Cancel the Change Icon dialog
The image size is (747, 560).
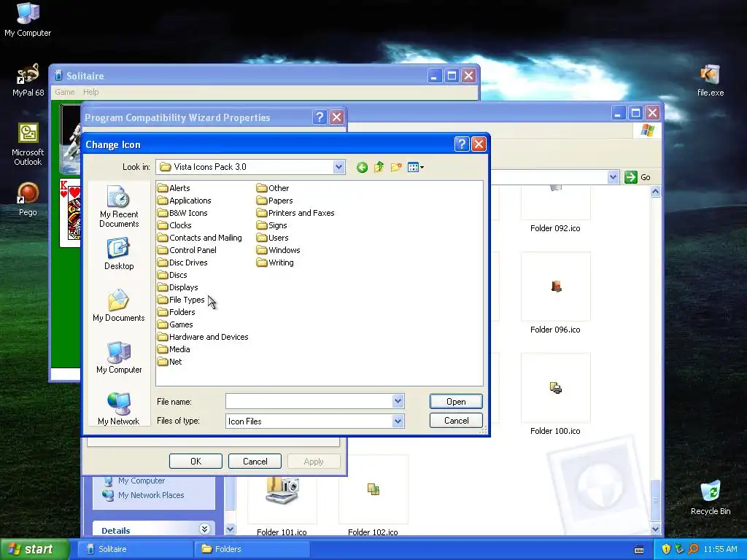(456, 421)
